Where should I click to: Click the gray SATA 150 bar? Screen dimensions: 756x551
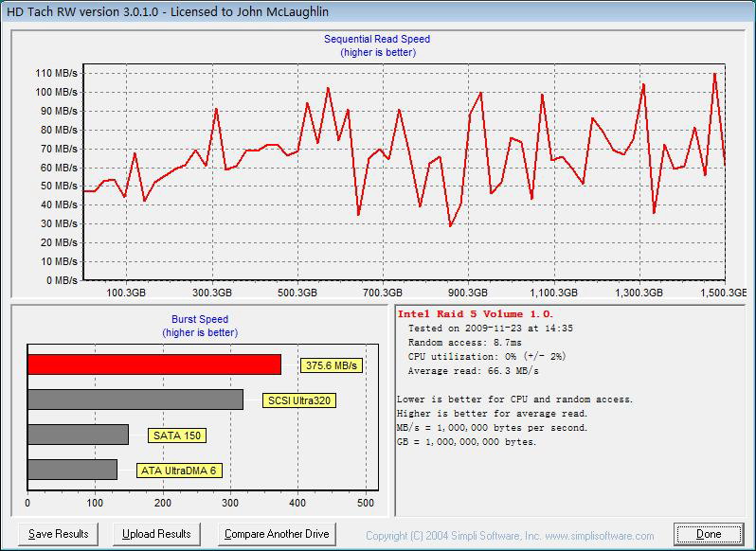click(78, 435)
